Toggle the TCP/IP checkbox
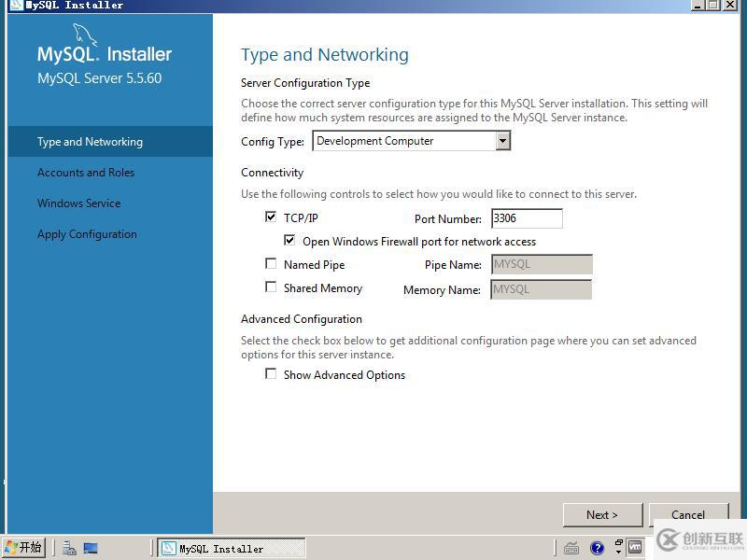Viewport: 747px width, 560px height. coord(271,217)
